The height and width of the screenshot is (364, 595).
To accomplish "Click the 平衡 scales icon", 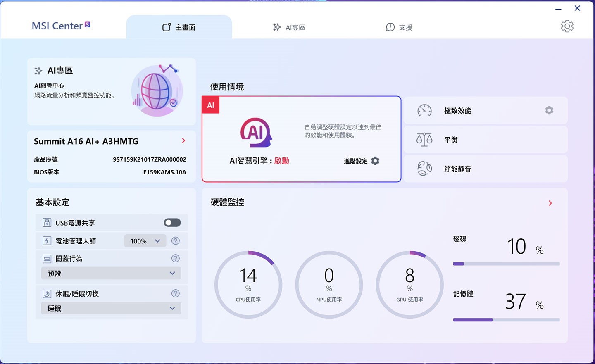I will 424,140.
